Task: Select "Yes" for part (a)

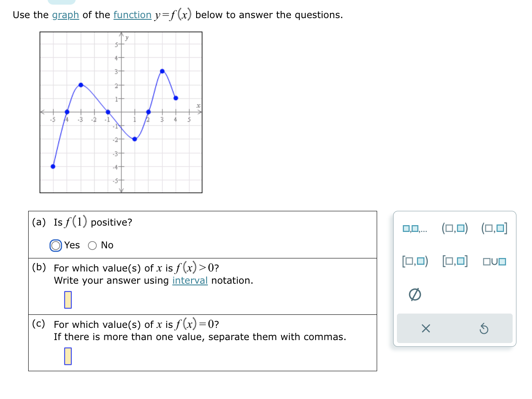Action: coord(56,245)
